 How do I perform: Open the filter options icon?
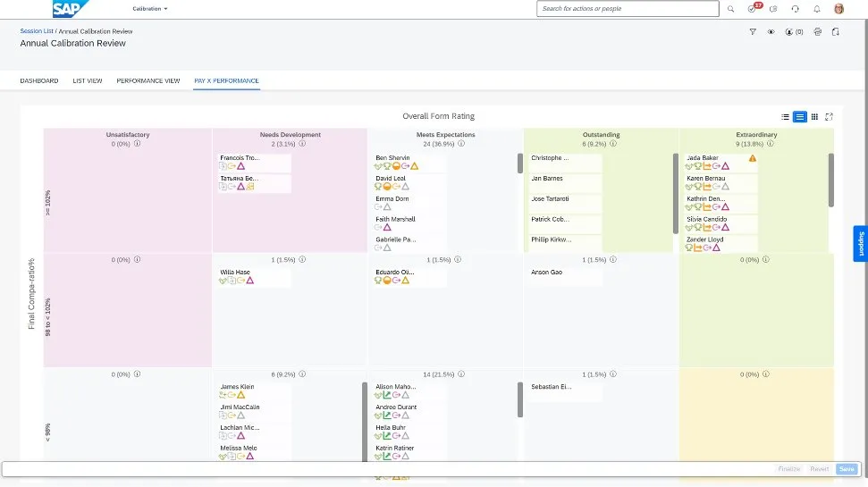(752, 31)
